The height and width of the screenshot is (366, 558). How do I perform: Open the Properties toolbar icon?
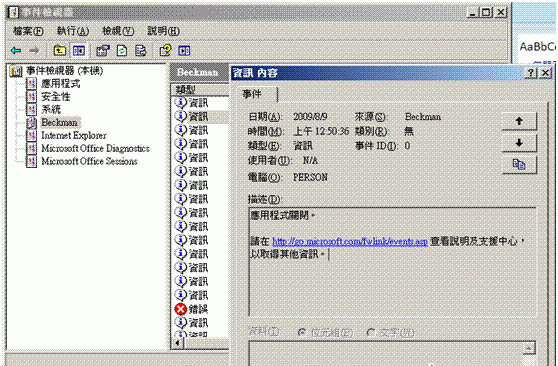click(x=103, y=51)
